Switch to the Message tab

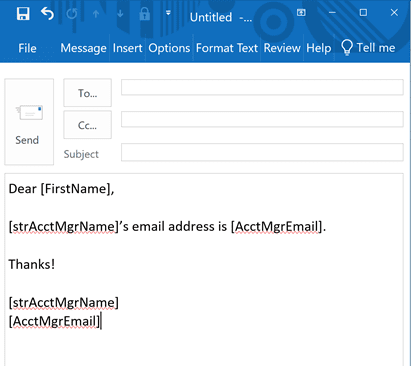[x=83, y=48]
